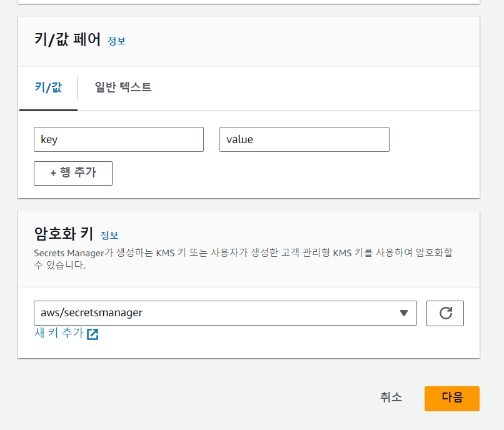Click + 행 추가 to add another key/value pair
504x430 pixels.
73,173
